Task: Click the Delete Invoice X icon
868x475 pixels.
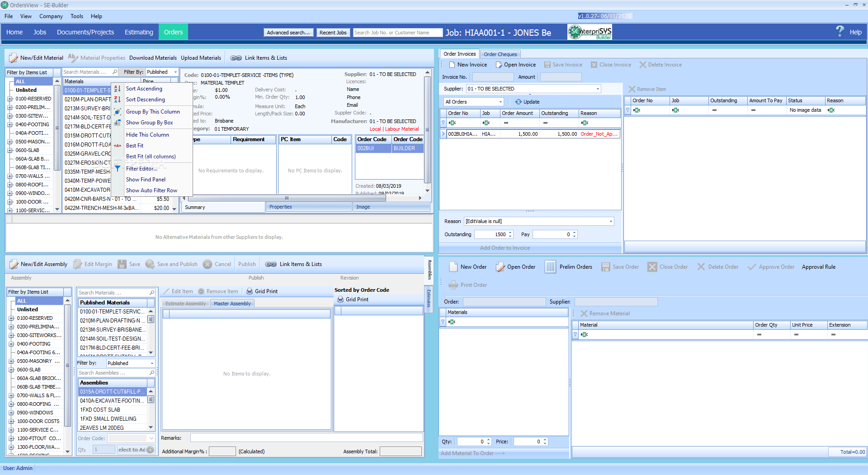Action: 642,65
